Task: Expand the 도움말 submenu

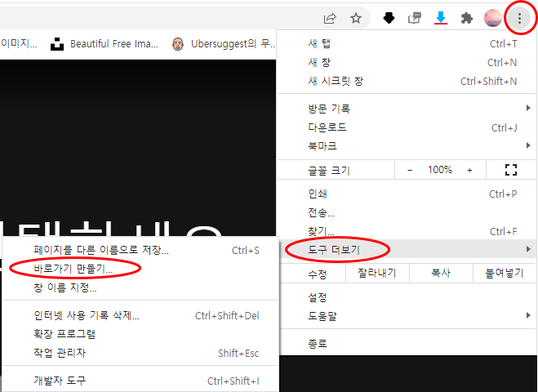Action: (407, 316)
